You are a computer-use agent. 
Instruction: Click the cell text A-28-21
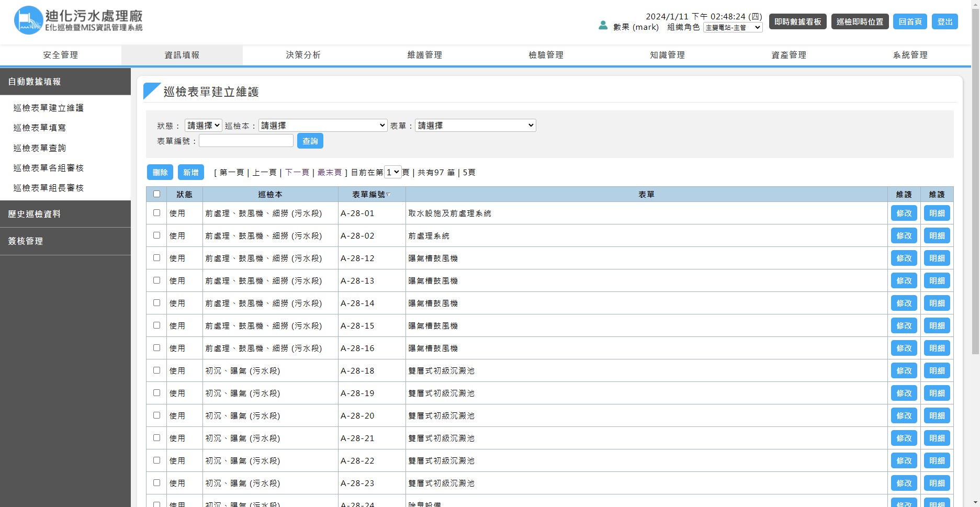click(x=357, y=438)
